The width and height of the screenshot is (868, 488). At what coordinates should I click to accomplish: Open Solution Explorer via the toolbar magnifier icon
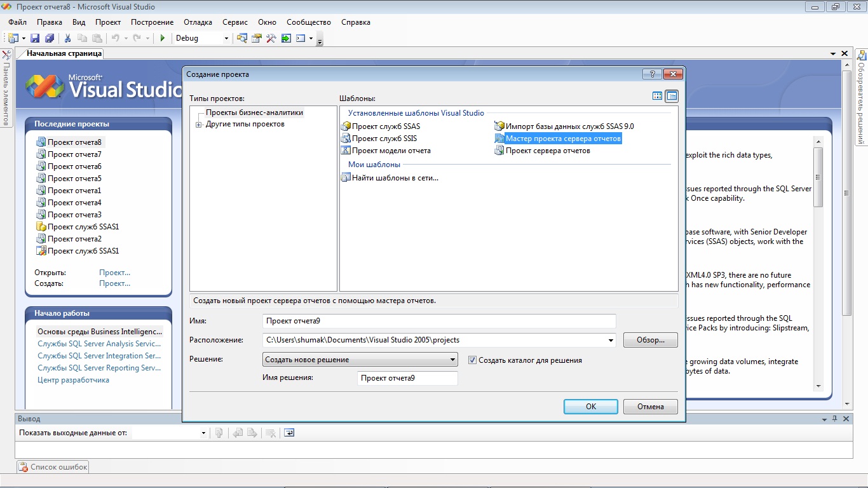242,38
